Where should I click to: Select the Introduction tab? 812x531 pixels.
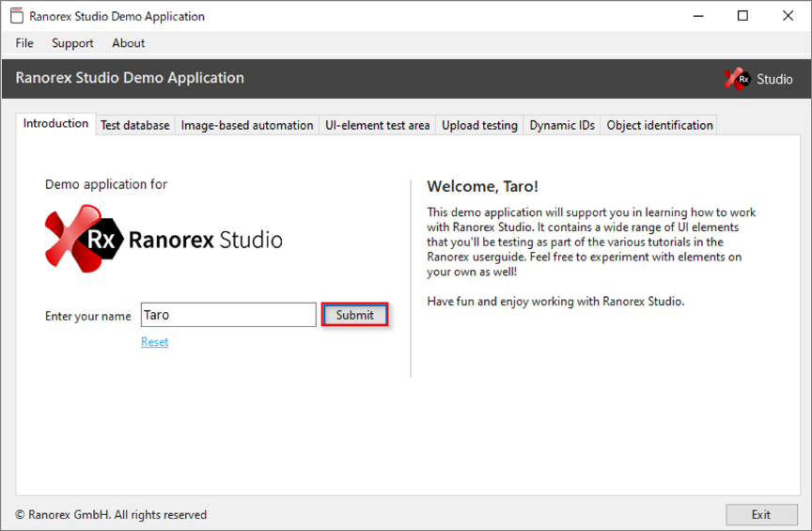tap(56, 124)
